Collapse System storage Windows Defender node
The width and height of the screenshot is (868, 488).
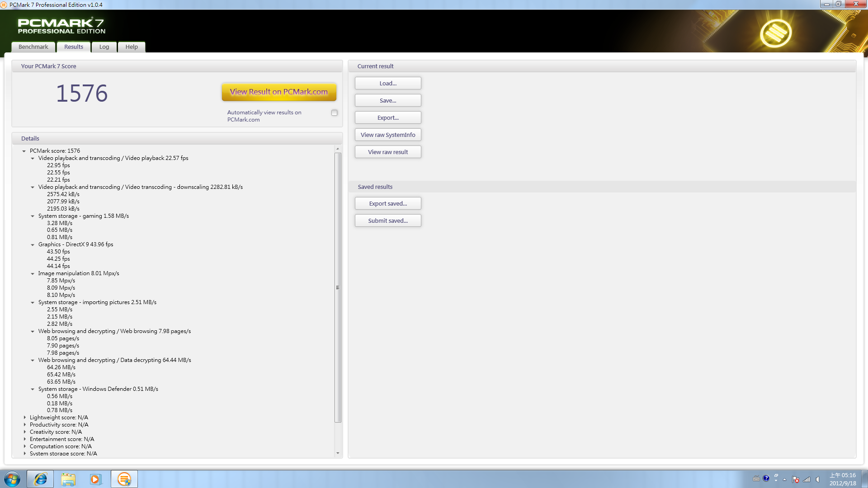click(x=33, y=389)
